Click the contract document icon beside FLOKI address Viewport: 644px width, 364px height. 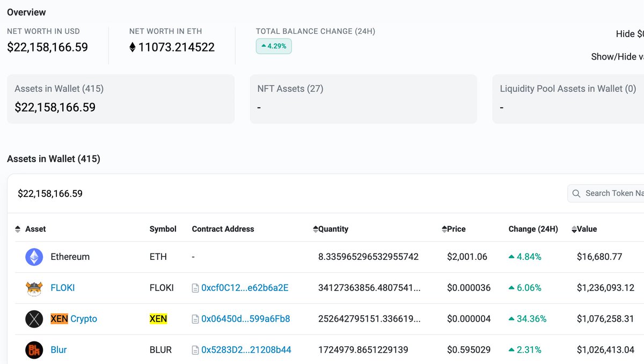click(194, 288)
